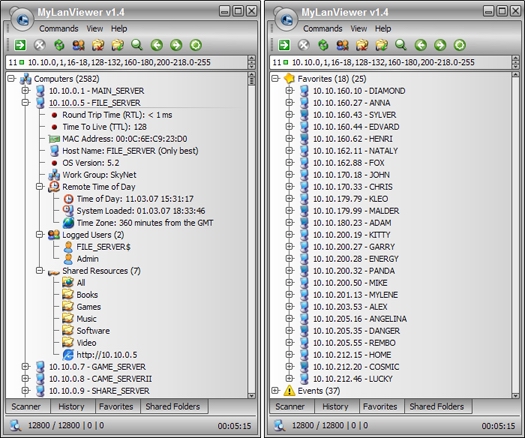Click the second folder icon in left window toolbar
Image resolution: width=525 pixels, height=438 pixels.
pyautogui.click(x=118, y=45)
